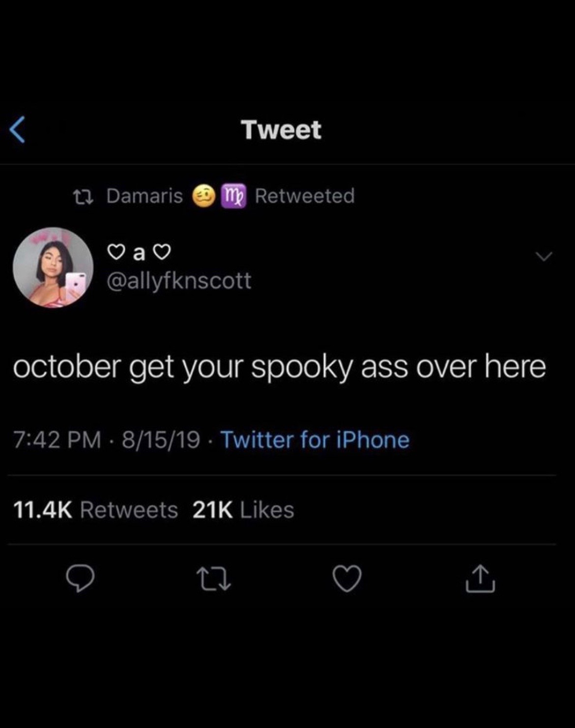
Task: Open the share sheet icon
Action: (x=480, y=579)
